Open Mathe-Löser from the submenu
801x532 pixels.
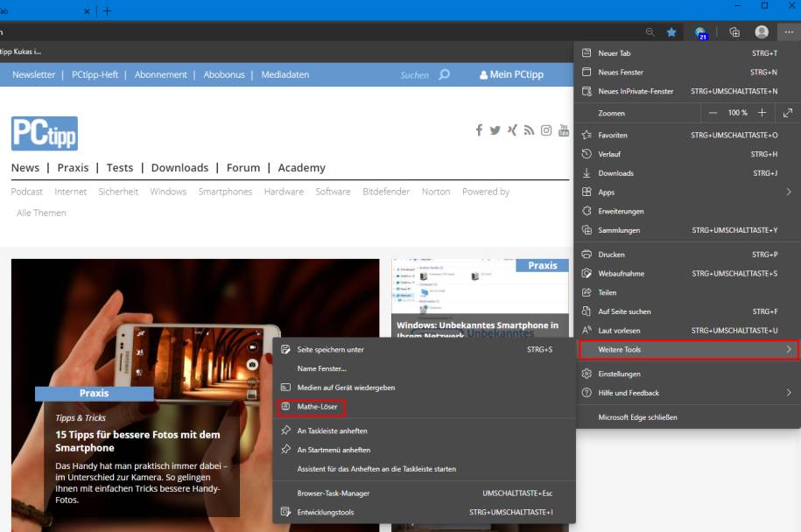(x=424, y=407)
